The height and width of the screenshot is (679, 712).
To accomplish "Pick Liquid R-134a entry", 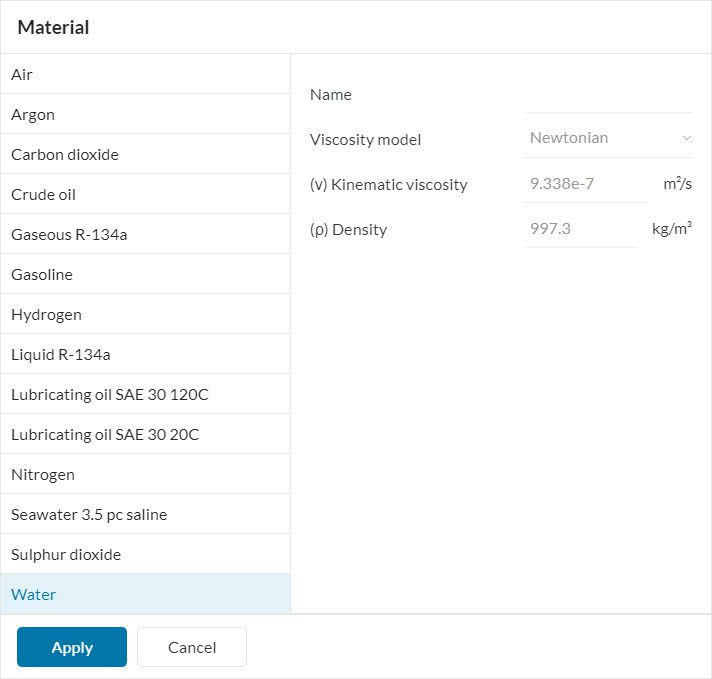I will (x=145, y=355).
